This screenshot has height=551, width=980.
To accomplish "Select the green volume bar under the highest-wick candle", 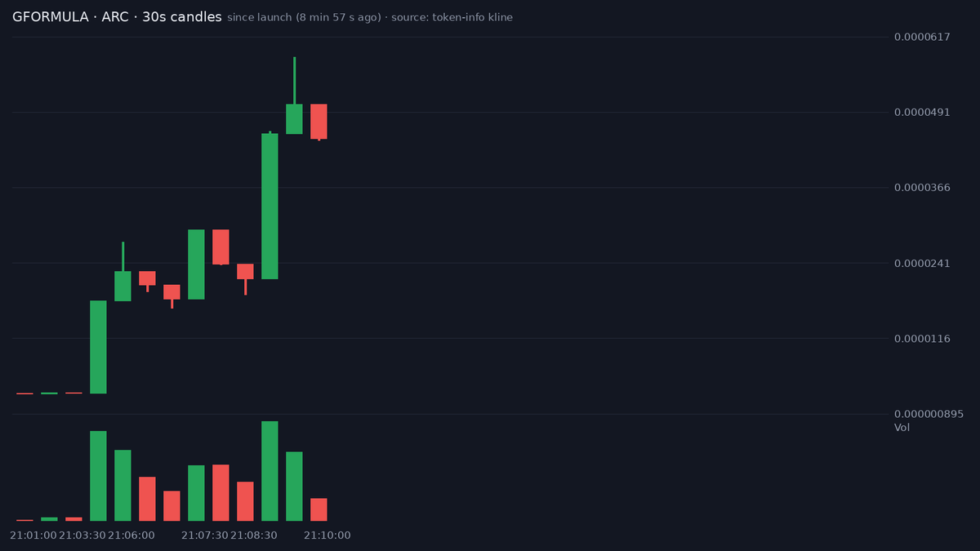I will coord(294,486).
